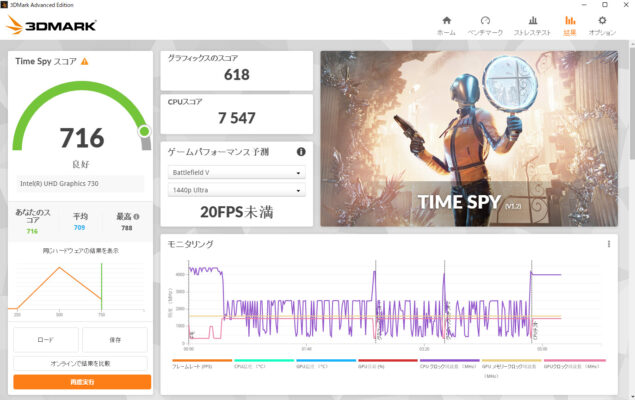This screenshot has width=635, height=400.
Task: Click the 保存 (Save) button
Action: [115, 340]
